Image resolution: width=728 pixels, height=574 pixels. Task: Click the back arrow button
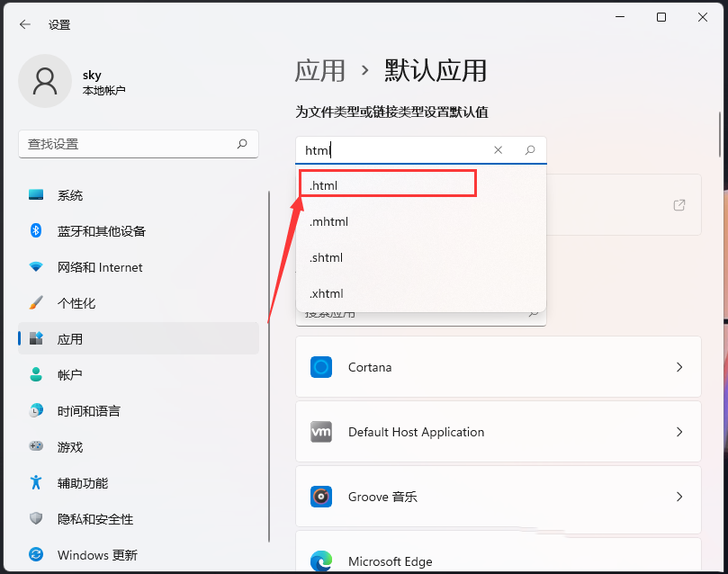click(24, 24)
